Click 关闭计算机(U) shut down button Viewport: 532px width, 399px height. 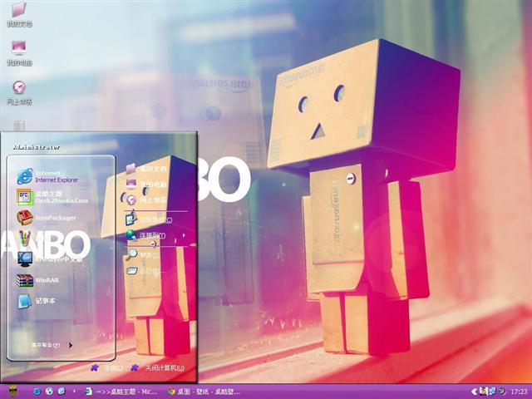tap(158, 367)
